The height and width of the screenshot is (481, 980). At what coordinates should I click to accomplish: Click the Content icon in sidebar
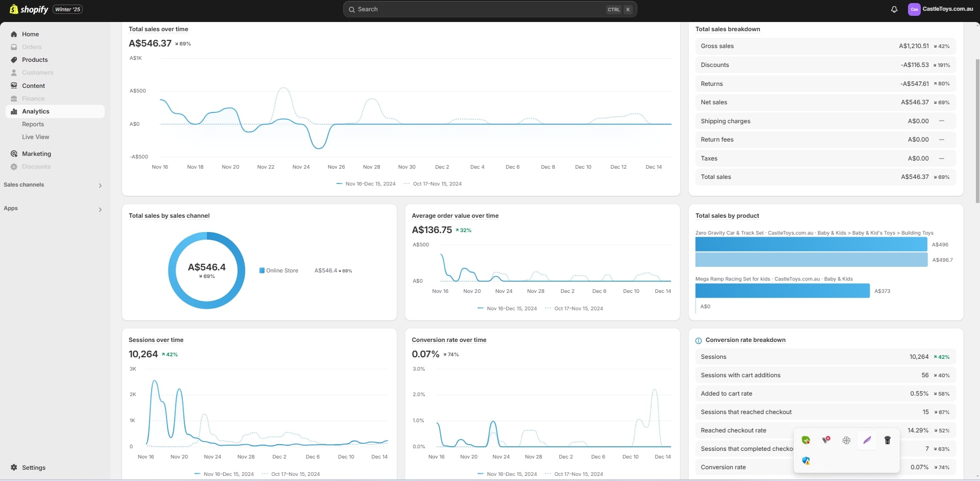click(14, 86)
